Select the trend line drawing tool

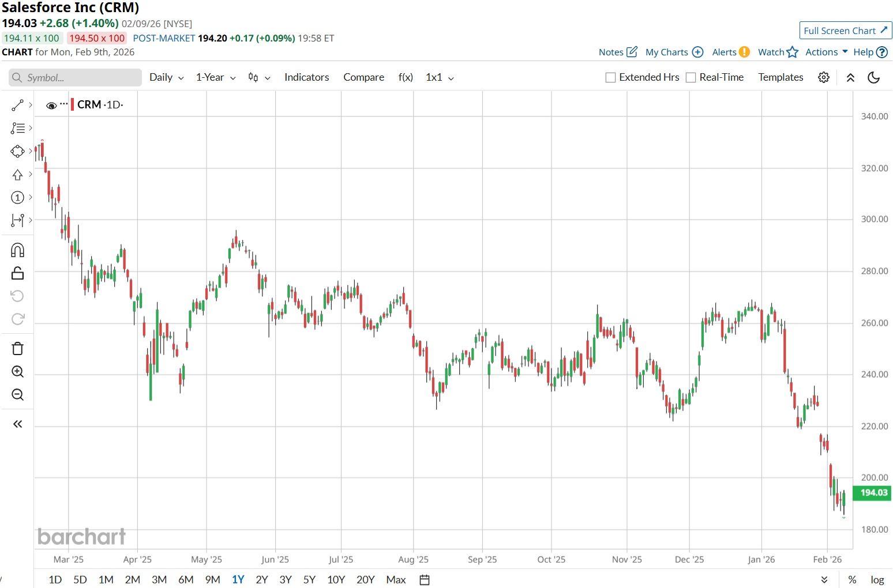pyautogui.click(x=17, y=105)
